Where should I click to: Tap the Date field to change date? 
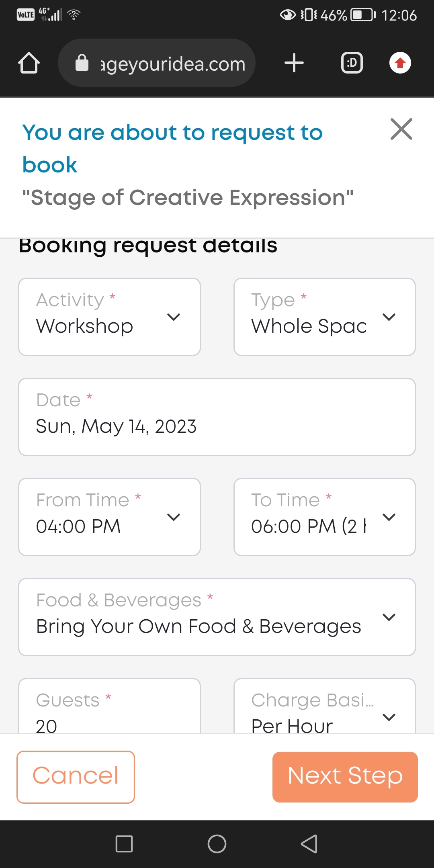[217, 417]
